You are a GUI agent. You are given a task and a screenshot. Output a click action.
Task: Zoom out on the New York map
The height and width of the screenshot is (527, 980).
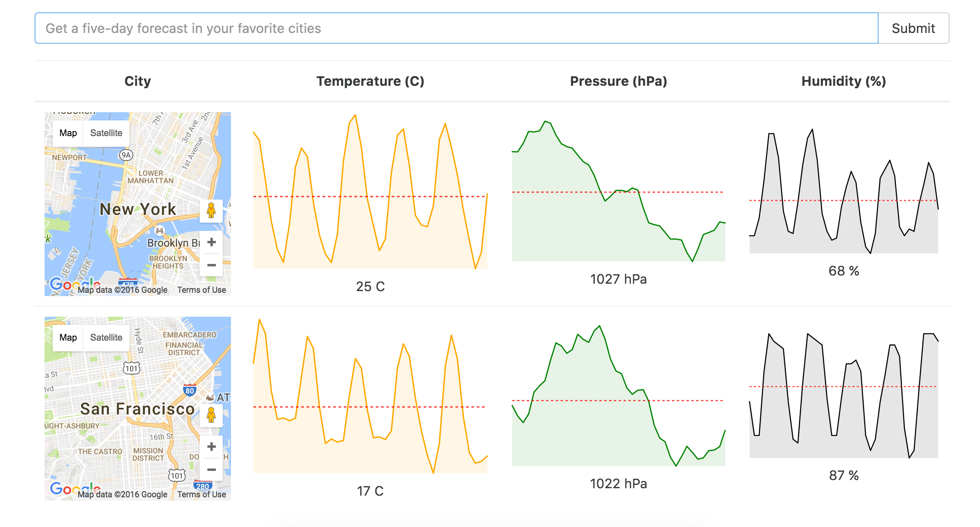click(x=211, y=265)
